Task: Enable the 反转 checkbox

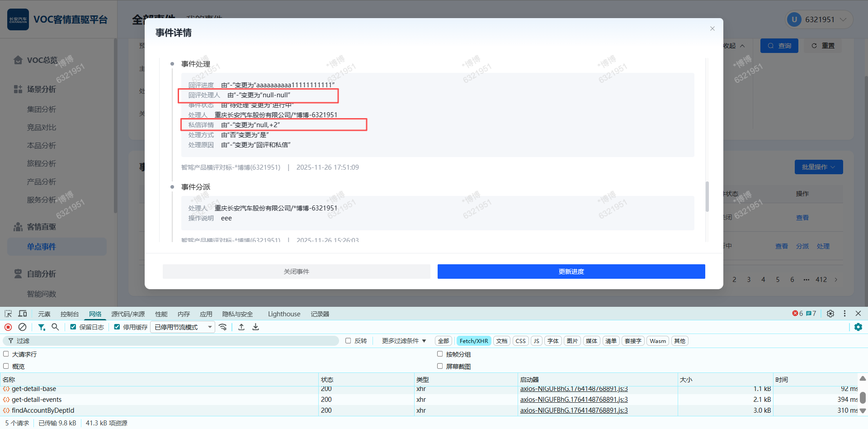Action: (348, 341)
